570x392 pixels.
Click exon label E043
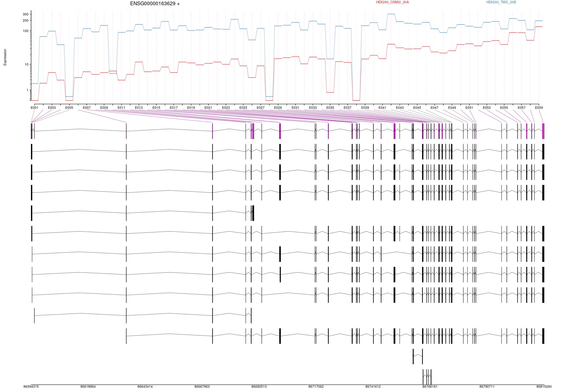click(x=400, y=108)
